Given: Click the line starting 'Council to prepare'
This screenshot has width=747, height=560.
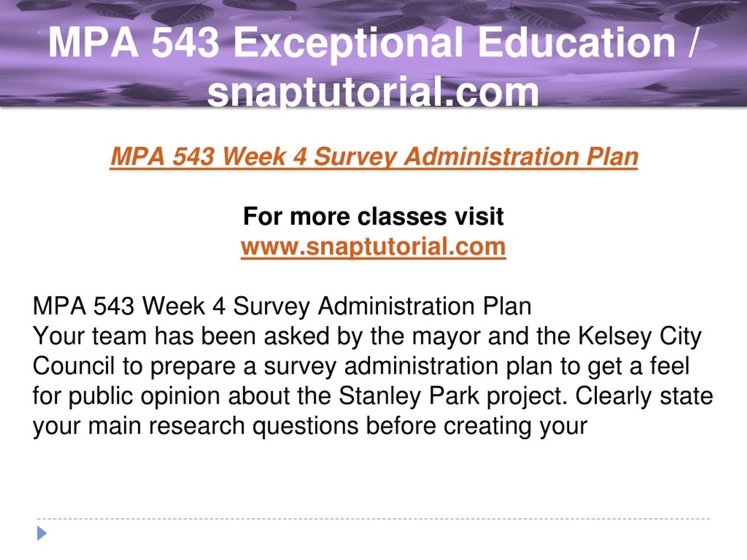Looking at the screenshot, I should [x=361, y=366].
